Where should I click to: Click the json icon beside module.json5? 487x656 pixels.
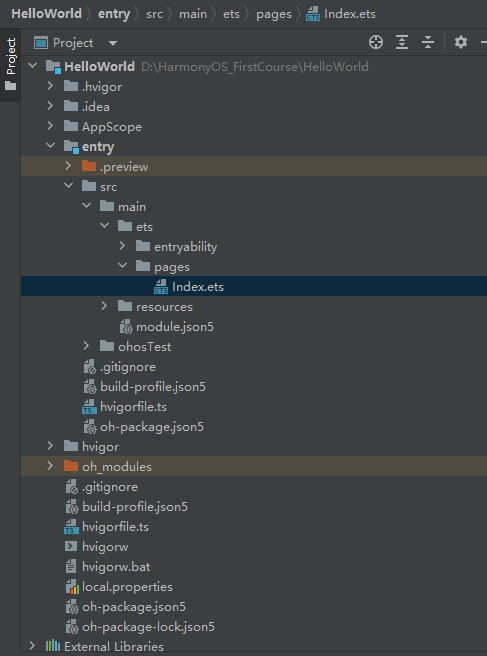point(126,326)
